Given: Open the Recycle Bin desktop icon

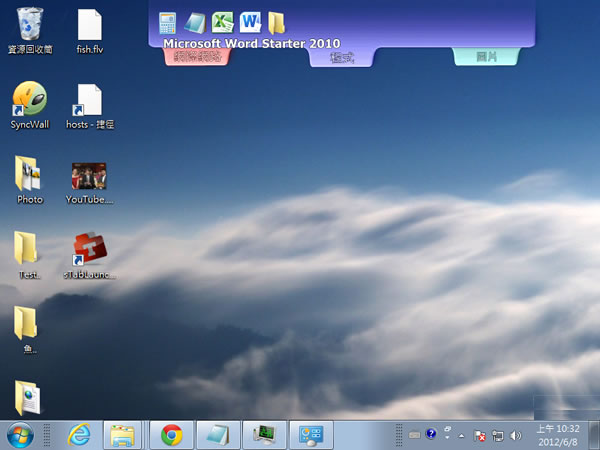Looking at the screenshot, I should pos(30,24).
